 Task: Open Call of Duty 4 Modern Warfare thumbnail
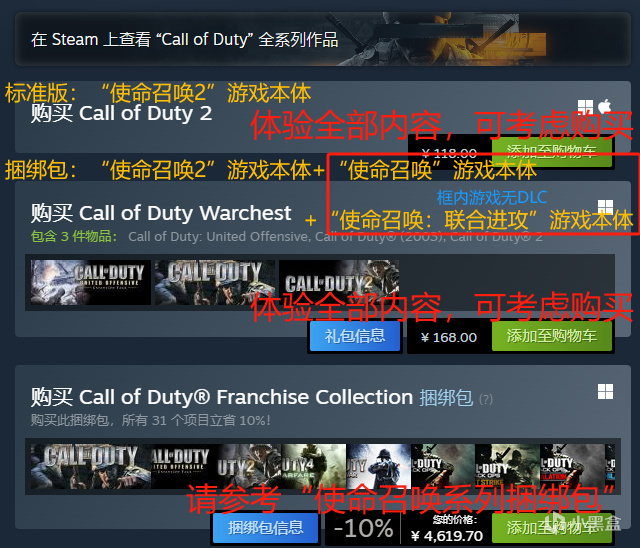pos(313,466)
